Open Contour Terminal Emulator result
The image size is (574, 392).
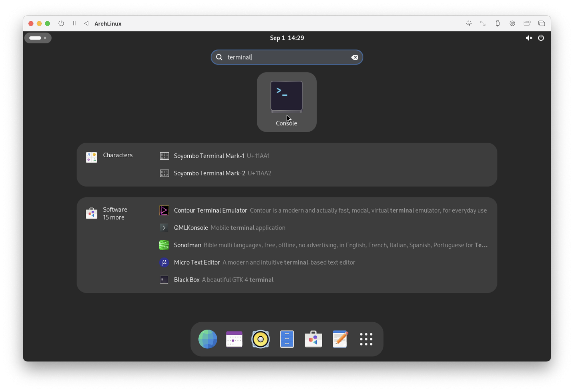(x=323, y=211)
